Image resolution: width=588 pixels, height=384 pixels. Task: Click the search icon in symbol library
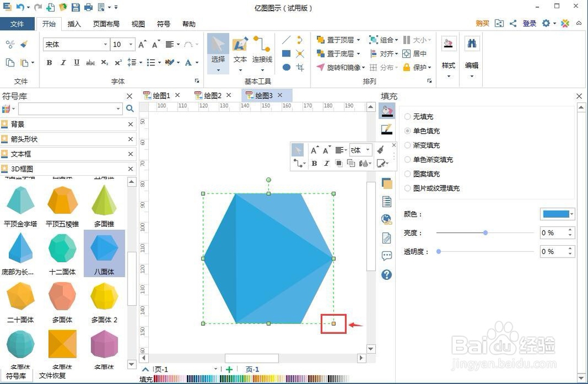130,109
